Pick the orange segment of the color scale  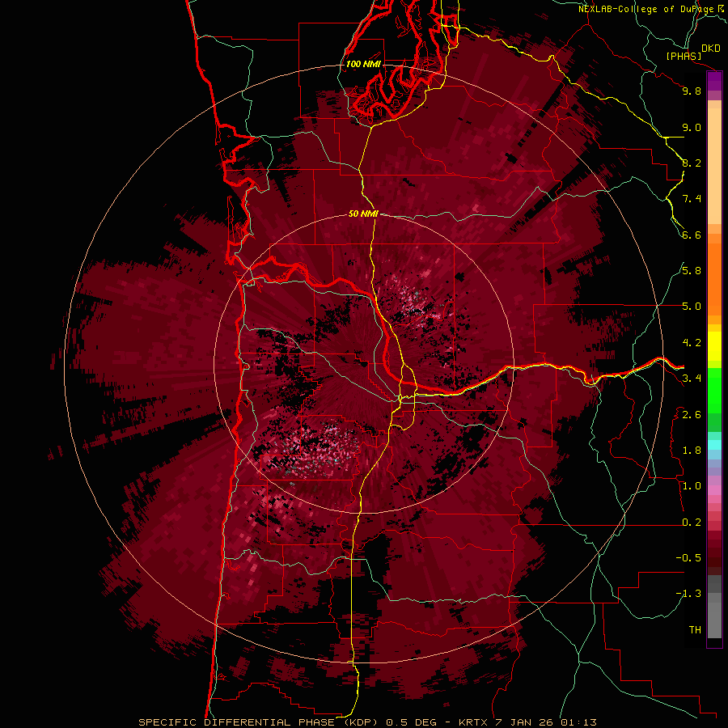[x=714, y=278]
